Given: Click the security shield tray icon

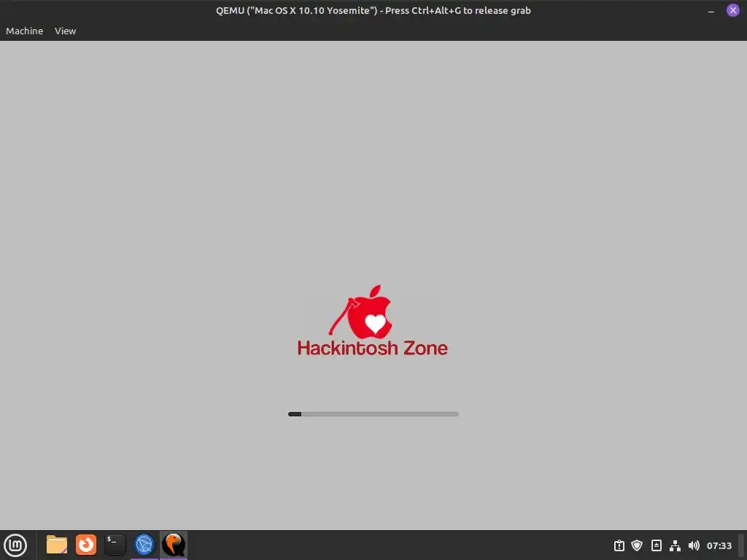Looking at the screenshot, I should pos(637,545).
